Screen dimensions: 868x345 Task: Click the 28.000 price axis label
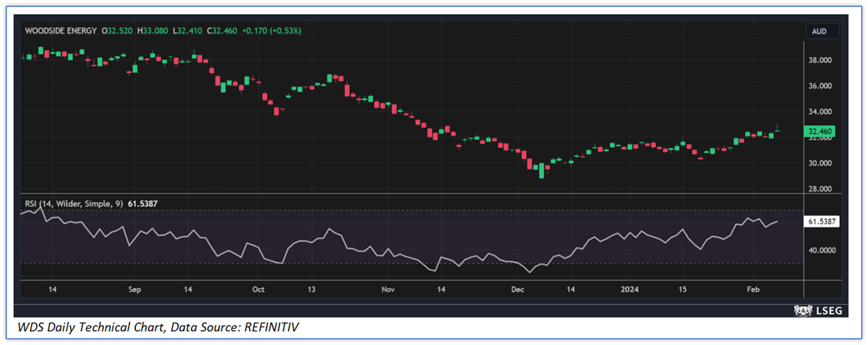click(820, 189)
